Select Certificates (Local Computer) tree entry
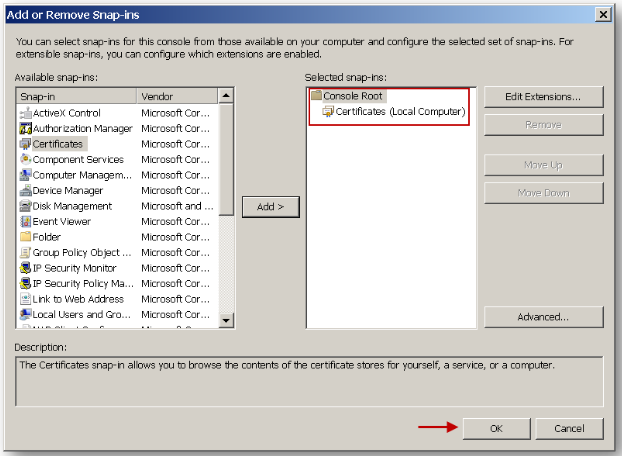The width and height of the screenshot is (622, 456). 400,111
